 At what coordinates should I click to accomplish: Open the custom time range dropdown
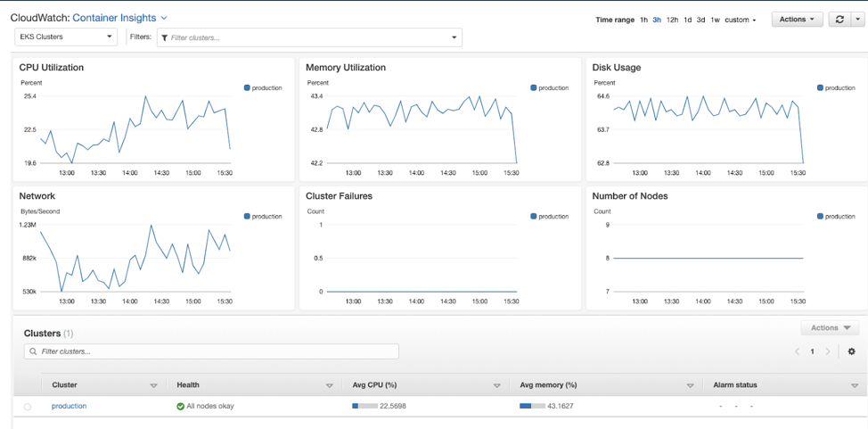pyautogui.click(x=741, y=20)
